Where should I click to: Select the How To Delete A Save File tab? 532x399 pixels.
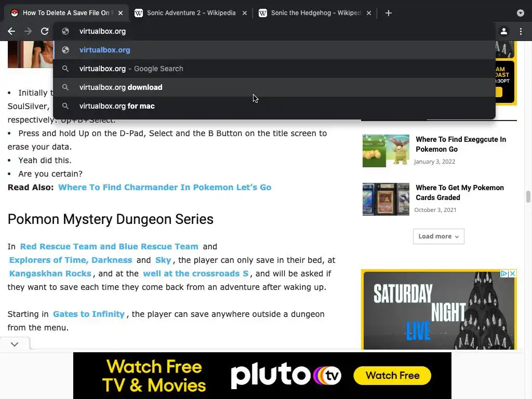66,13
